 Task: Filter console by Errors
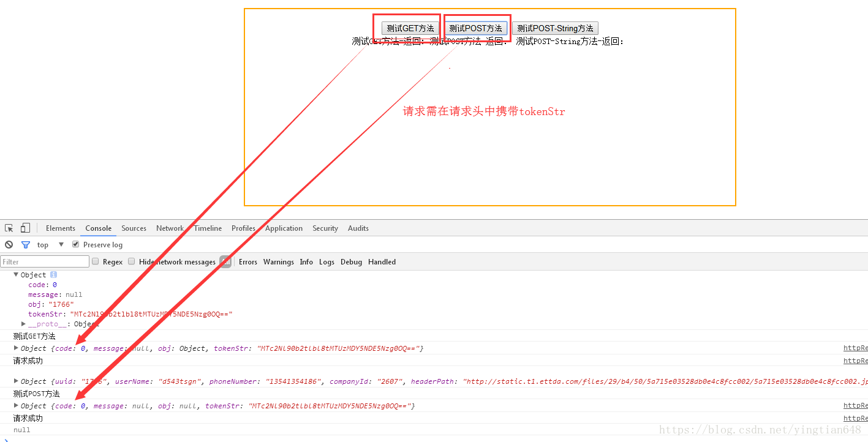point(248,262)
